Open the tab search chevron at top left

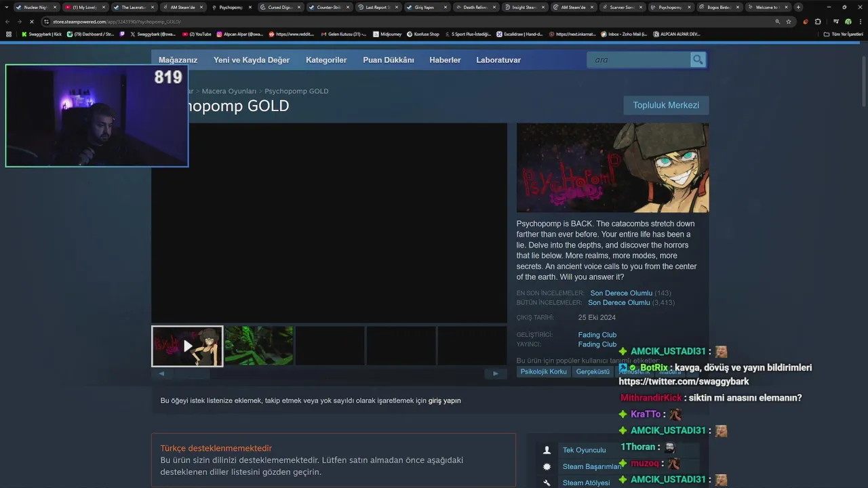click(x=5, y=7)
